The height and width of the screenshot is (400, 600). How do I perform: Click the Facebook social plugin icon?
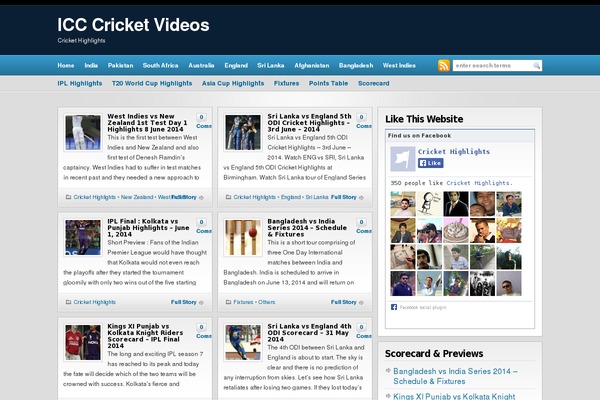[394, 307]
